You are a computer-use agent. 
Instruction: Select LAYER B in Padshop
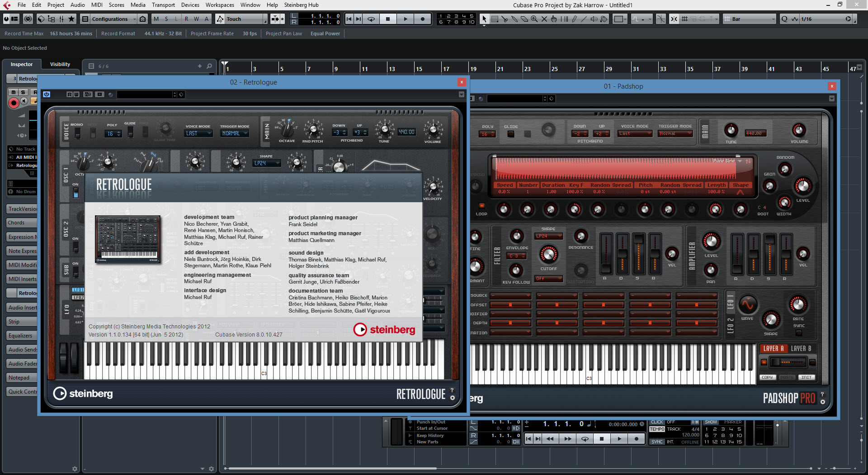801,348
